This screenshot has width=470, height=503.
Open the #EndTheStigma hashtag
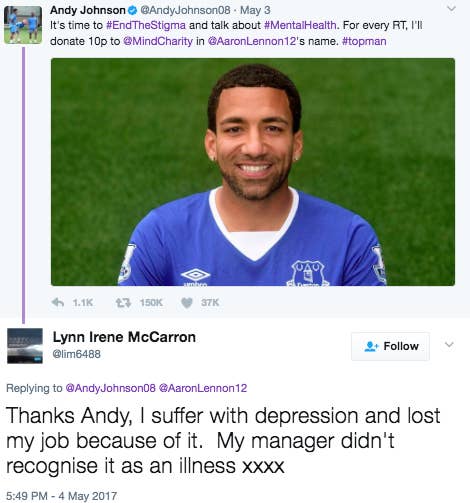[x=146, y=25]
